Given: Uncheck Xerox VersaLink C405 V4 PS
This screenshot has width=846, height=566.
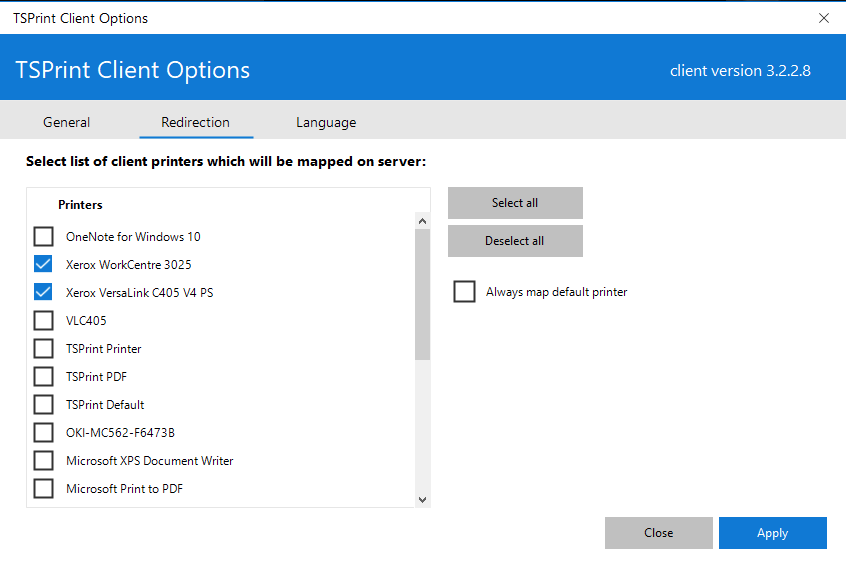Looking at the screenshot, I should 43,292.
